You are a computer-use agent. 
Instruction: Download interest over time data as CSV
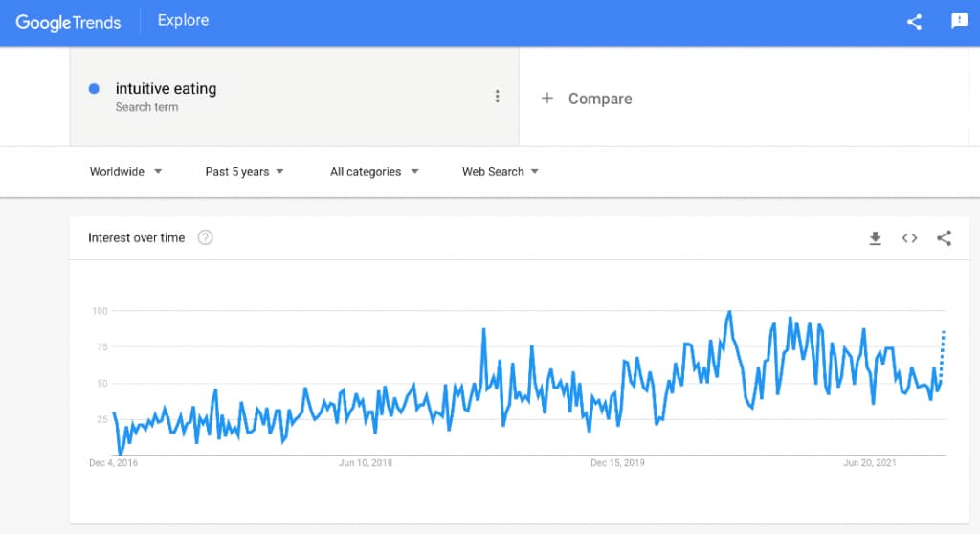[x=875, y=237]
